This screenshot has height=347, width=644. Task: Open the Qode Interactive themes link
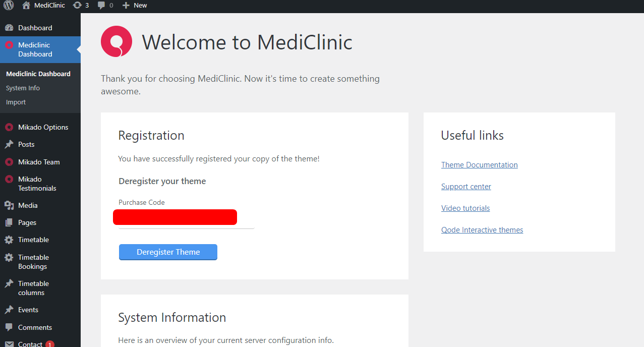(482, 229)
